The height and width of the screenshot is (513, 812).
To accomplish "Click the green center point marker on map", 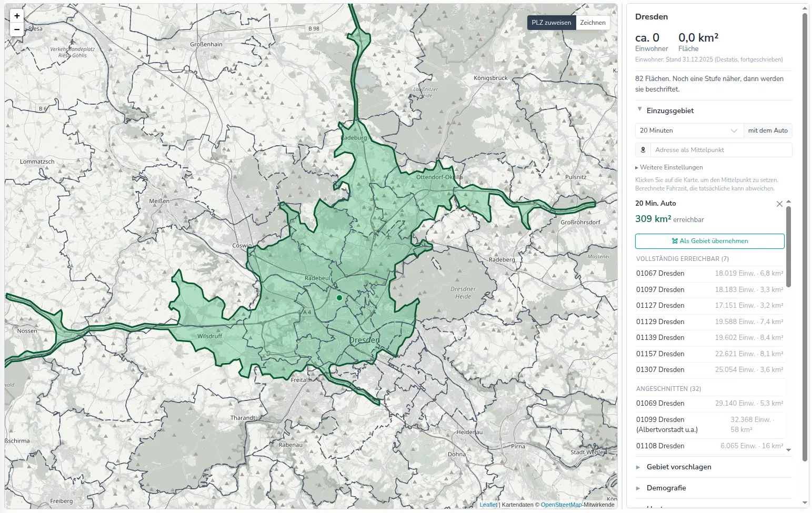I will [x=339, y=298].
